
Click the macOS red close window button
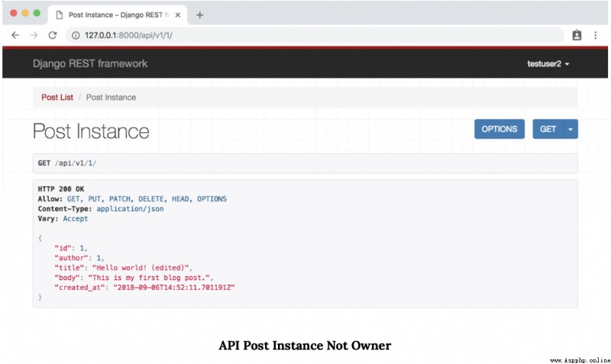[x=14, y=13]
